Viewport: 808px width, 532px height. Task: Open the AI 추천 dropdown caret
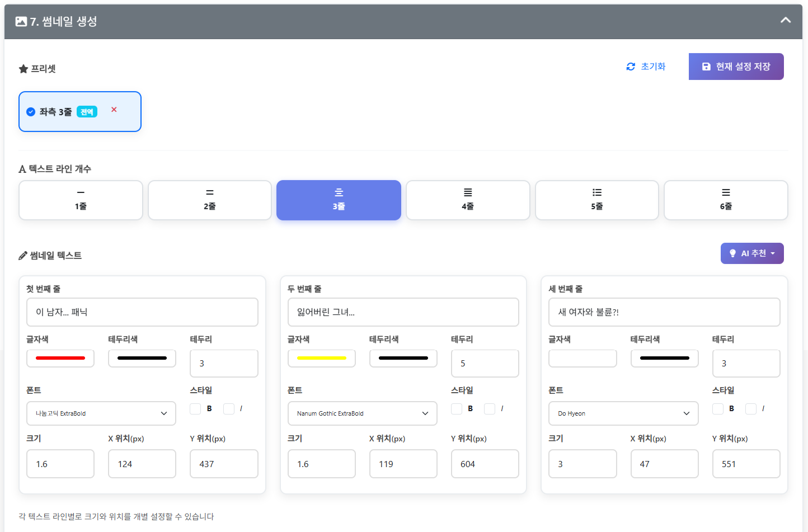click(773, 253)
